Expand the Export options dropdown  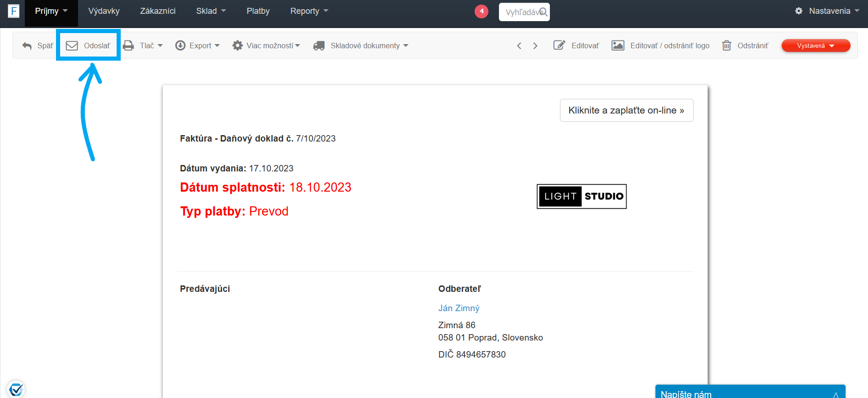coord(217,45)
